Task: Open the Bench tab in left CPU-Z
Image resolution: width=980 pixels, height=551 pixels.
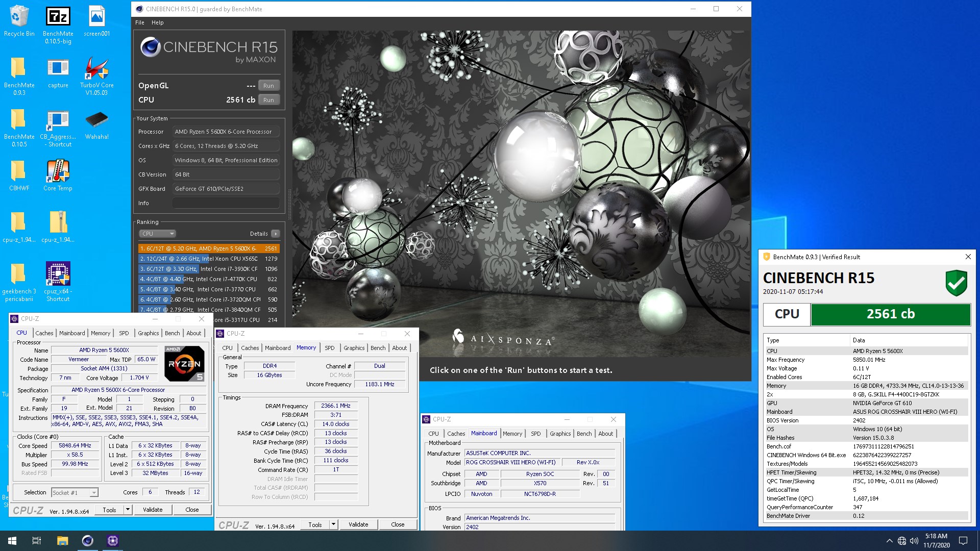Action: (173, 333)
